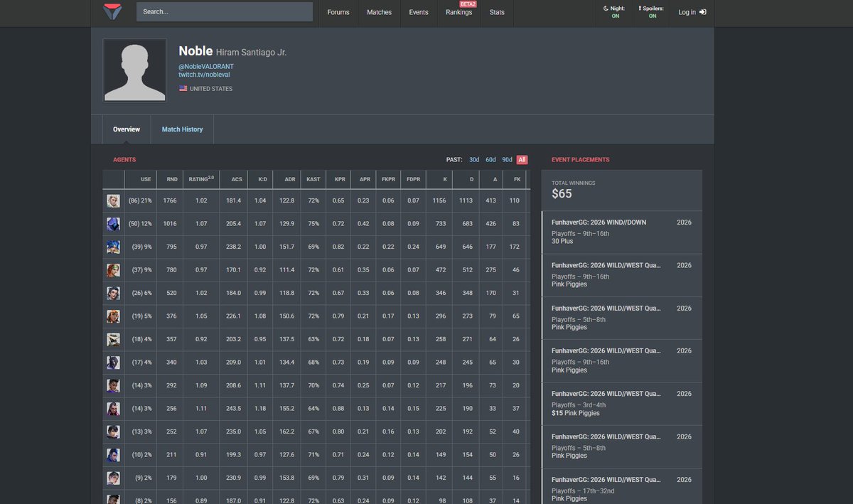Viewport: 853px width, 504px height.
Task: Click the $65 total winnings amount
Action: tap(562, 194)
